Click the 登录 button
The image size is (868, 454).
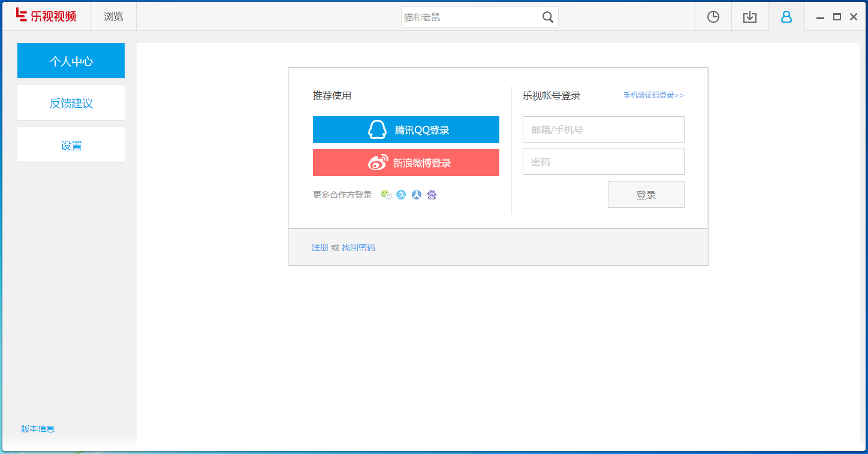pyautogui.click(x=646, y=195)
